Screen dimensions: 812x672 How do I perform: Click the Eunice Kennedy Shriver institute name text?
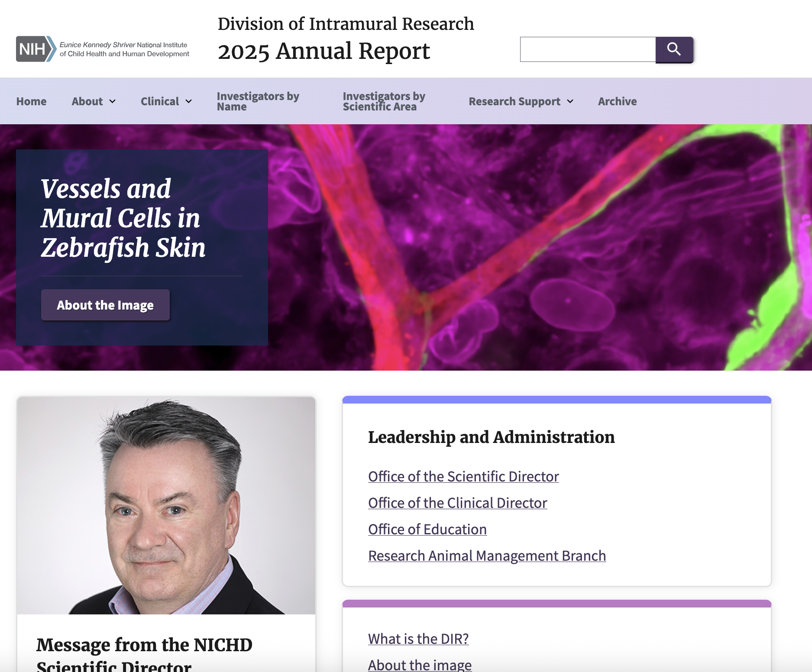pyautogui.click(x=124, y=49)
